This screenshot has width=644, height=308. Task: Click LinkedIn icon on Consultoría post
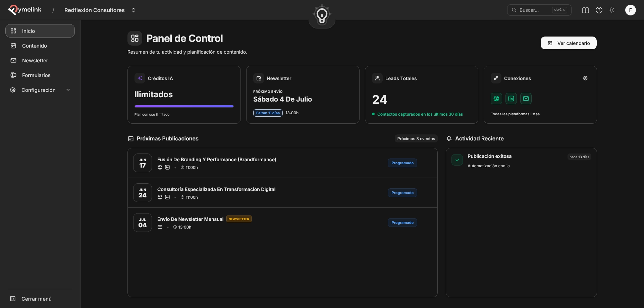click(x=167, y=197)
